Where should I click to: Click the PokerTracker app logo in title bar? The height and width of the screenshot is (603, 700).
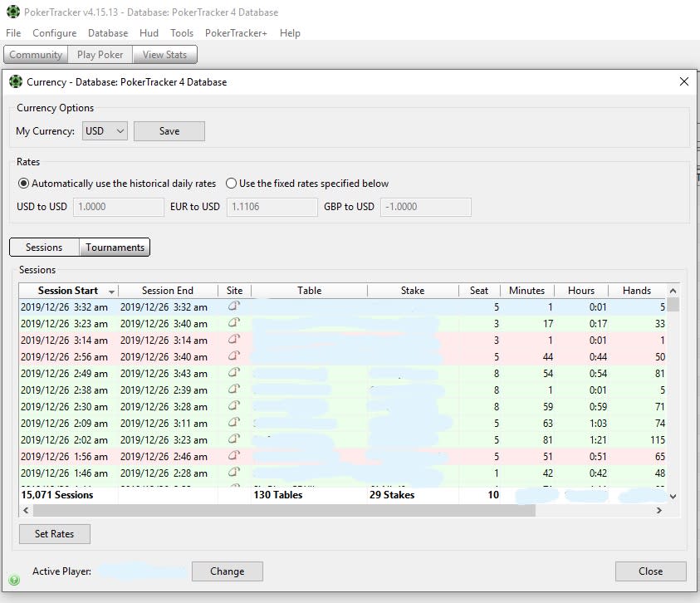pyautogui.click(x=13, y=12)
